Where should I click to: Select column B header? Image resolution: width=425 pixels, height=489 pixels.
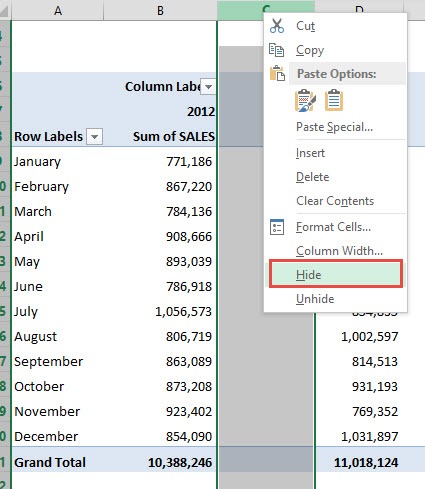point(160,11)
